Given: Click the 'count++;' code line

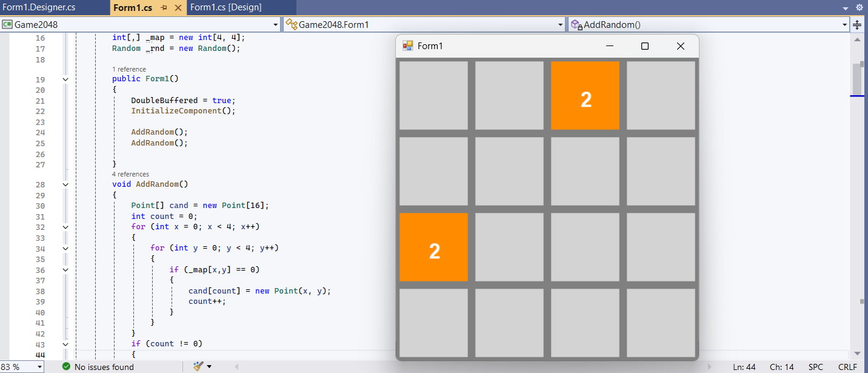Looking at the screenshot, I should pyautogui.click(x=207, y=301).
